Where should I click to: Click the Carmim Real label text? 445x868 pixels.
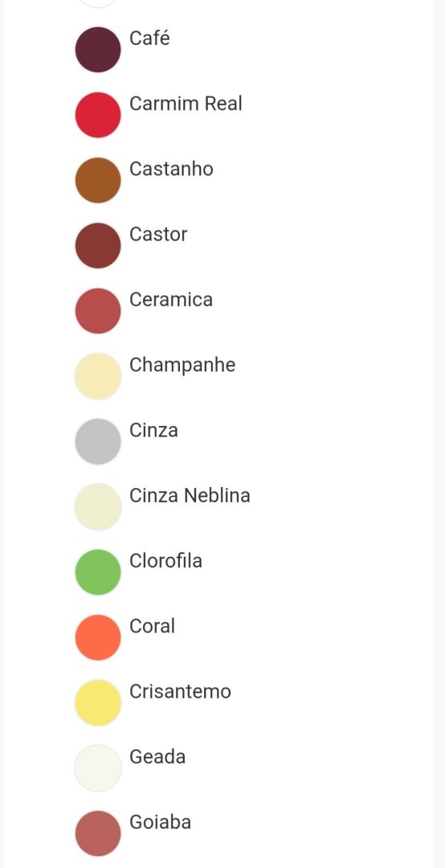click(x=186, y=104)
